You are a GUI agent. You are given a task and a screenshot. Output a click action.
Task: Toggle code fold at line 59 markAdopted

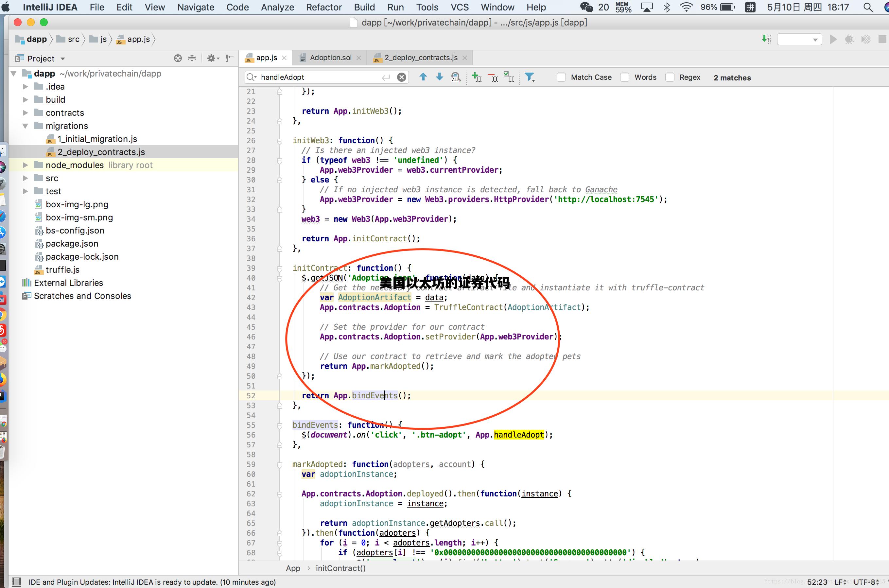(280, 465)
